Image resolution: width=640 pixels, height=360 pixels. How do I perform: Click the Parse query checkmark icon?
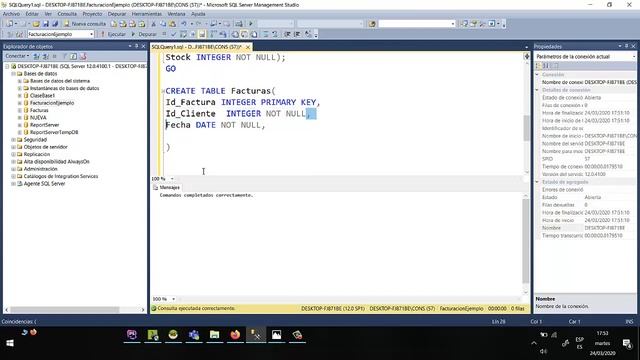pos(173,34)
